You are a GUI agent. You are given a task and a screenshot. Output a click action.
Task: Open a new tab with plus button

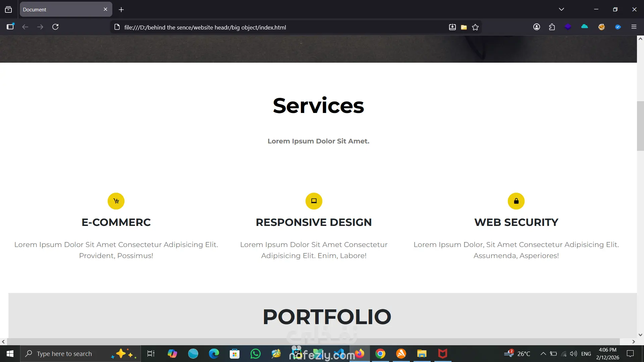coord(121,10)
